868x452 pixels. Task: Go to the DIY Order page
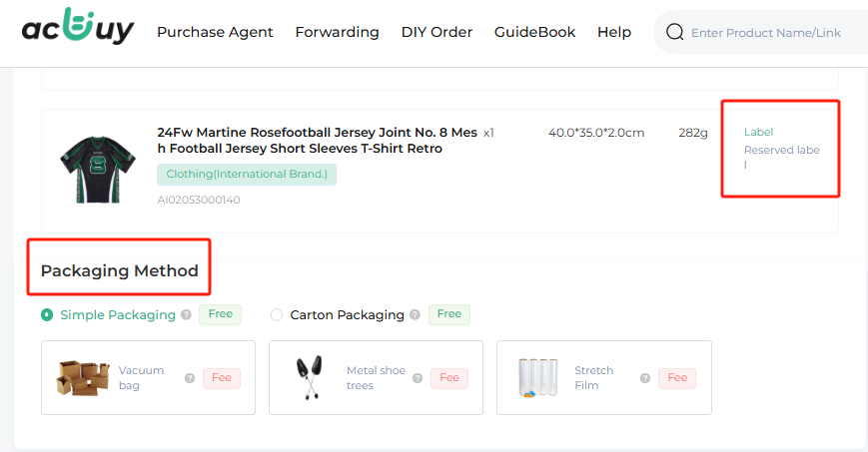tap(436, 32)
